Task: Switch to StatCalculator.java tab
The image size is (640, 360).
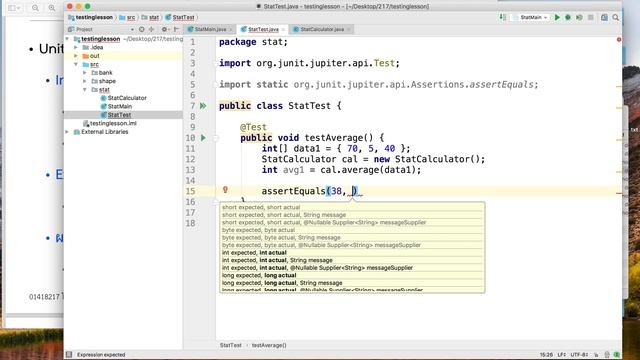Action: point(322,29)
